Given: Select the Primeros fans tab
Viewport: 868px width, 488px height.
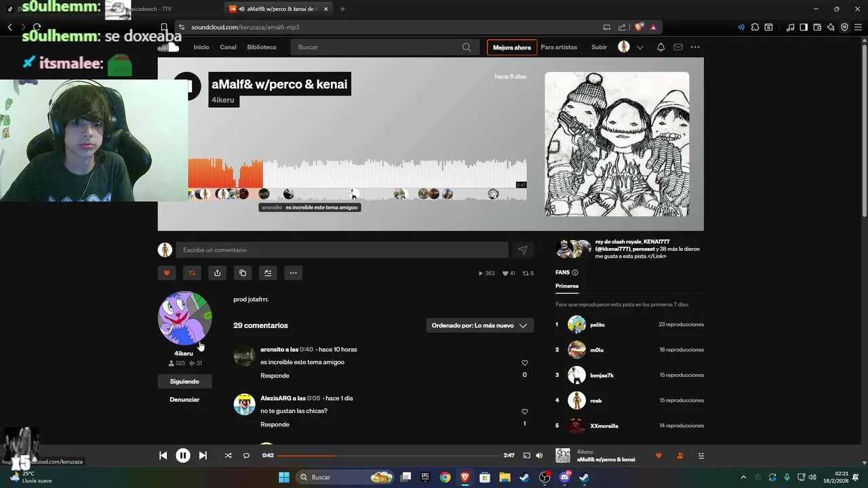Looking at the screenshot, I should point(567,286).
